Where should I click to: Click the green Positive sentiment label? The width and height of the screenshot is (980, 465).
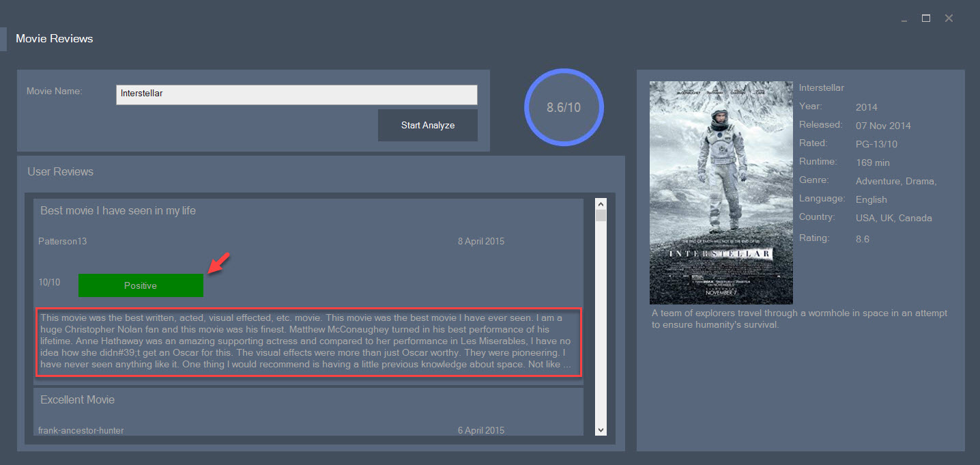pyautogui.click(x=141, y=285)
